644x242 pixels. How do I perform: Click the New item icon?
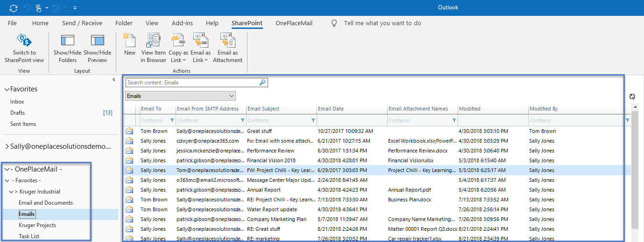(129, 40)
